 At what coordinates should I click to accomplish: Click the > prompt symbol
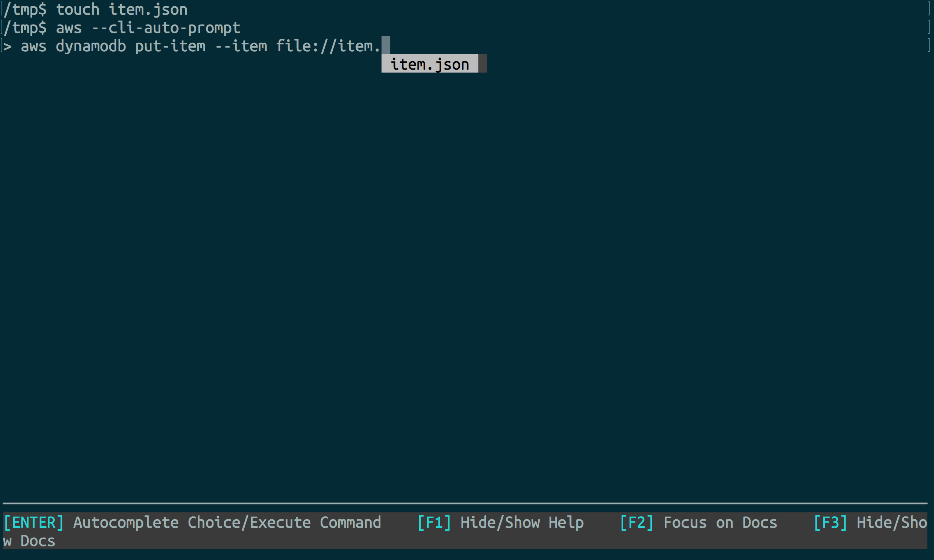8,46
